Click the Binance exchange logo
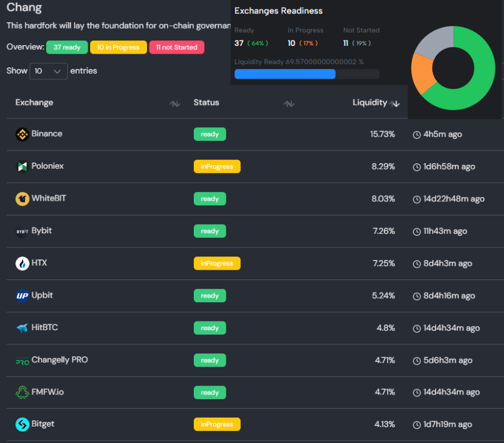 22,135
